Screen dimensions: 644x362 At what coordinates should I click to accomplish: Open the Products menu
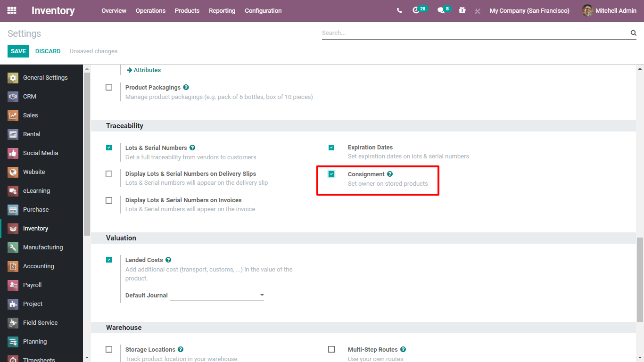coord(187,10)
